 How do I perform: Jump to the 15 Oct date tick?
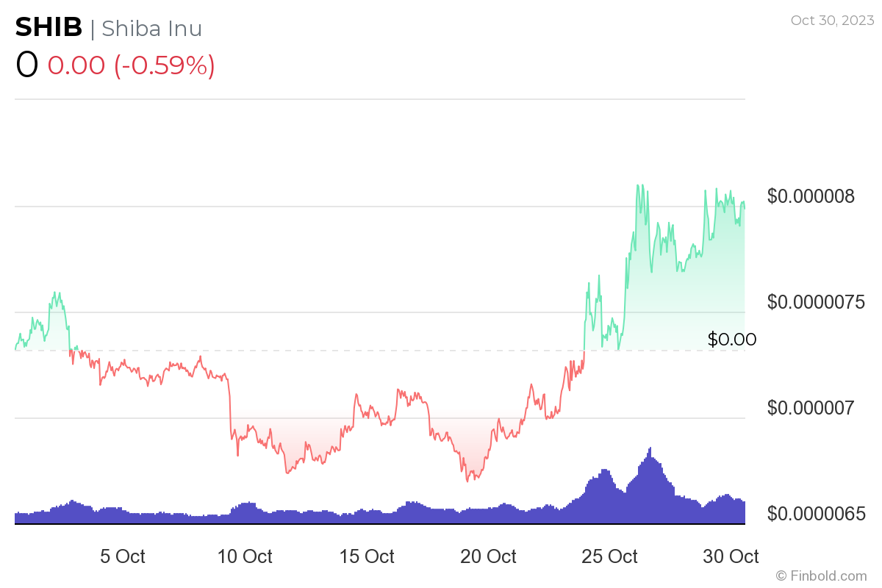point(367,556)
